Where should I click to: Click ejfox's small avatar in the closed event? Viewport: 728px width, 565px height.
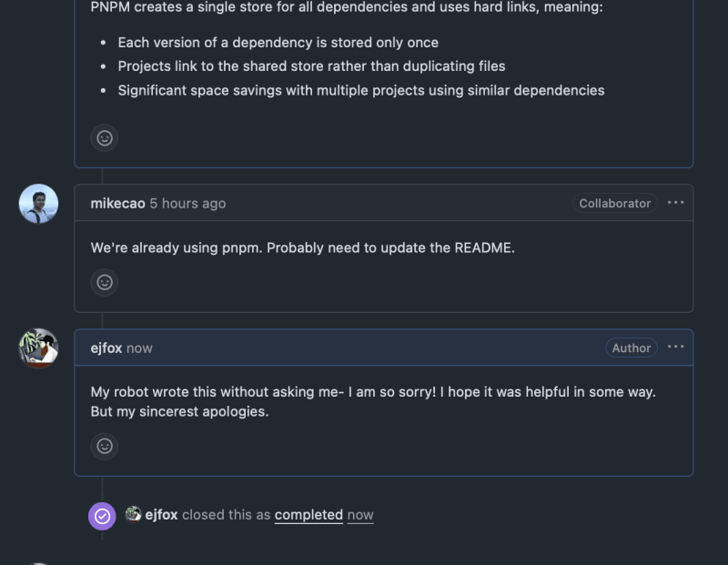pyautogui.click(x=133, y=514)
